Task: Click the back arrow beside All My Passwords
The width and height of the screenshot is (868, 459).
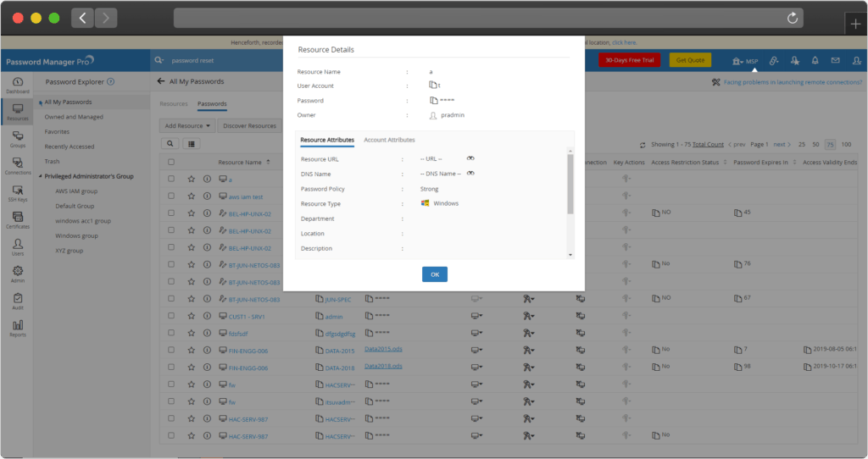Action: point(160,81)
